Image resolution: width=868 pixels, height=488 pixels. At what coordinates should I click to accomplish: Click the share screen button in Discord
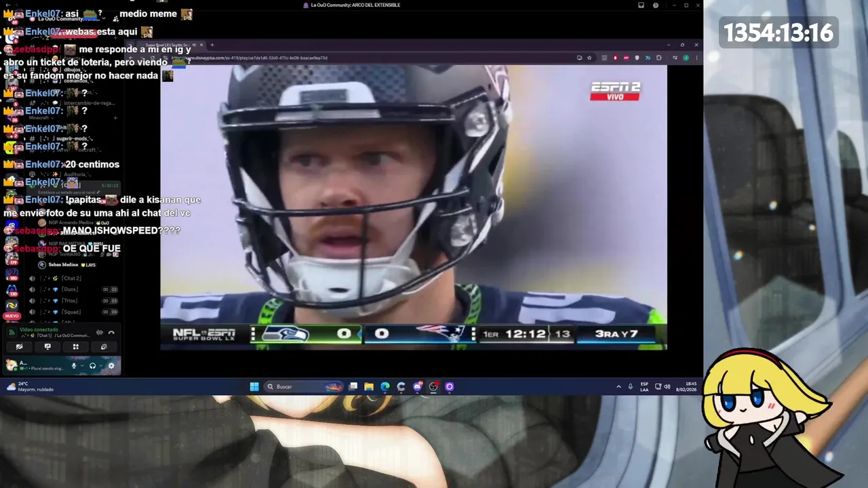point(47,346)
